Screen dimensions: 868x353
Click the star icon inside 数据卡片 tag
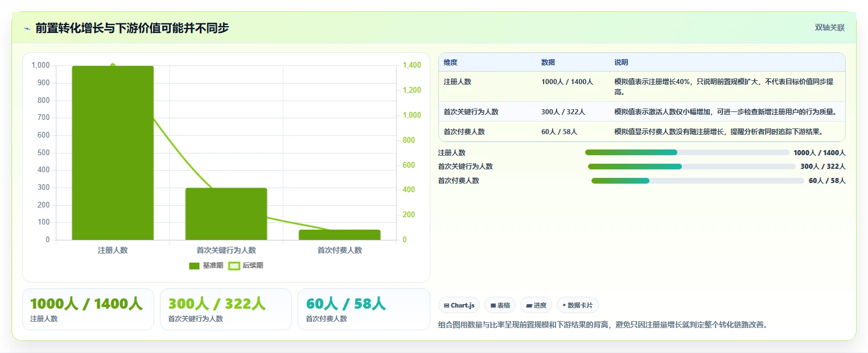click(x=564, y=305)
